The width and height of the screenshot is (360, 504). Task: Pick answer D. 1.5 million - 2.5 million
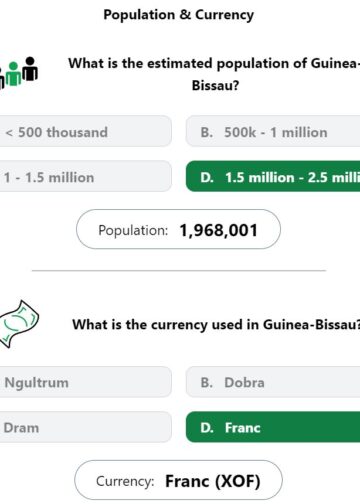point(273,176)
